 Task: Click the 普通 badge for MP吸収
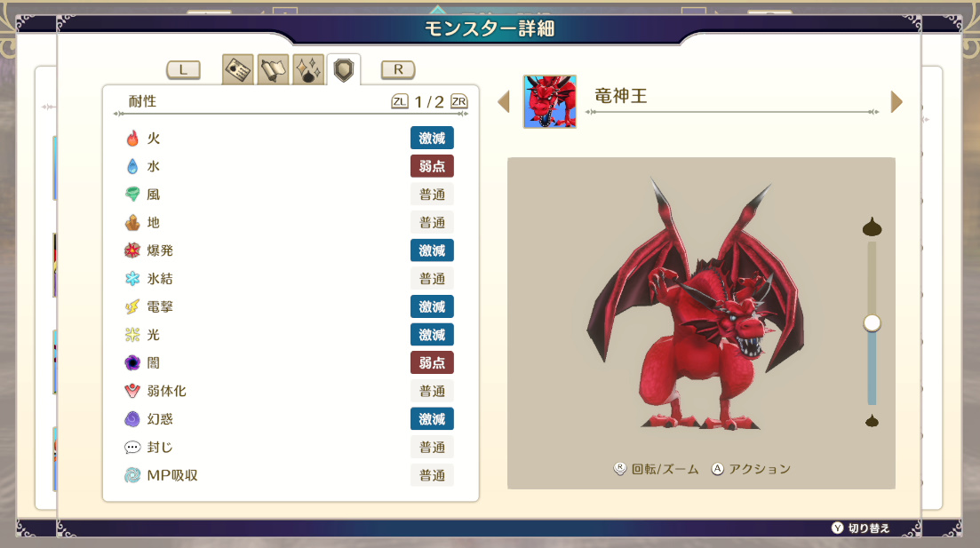pos(432,475)
